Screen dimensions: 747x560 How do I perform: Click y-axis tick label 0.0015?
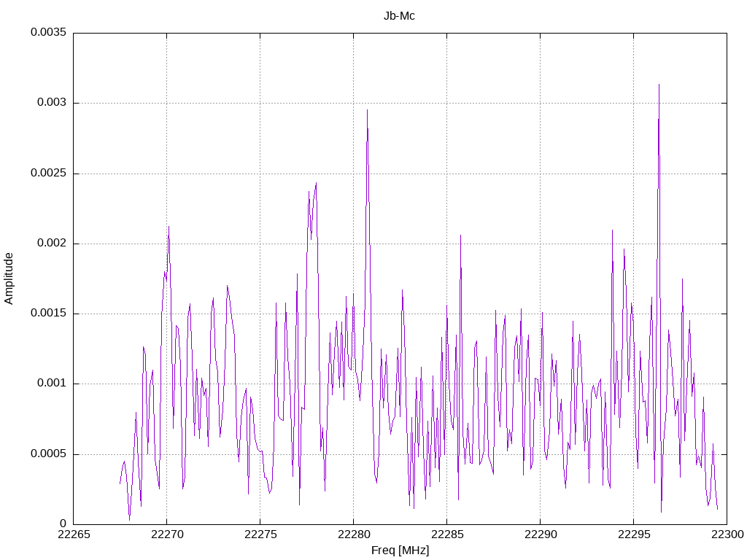49,314
